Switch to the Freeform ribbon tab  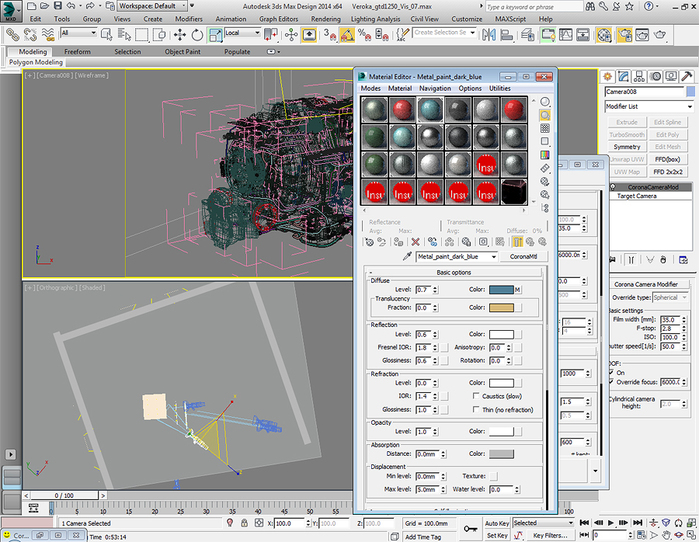[77, 52]
